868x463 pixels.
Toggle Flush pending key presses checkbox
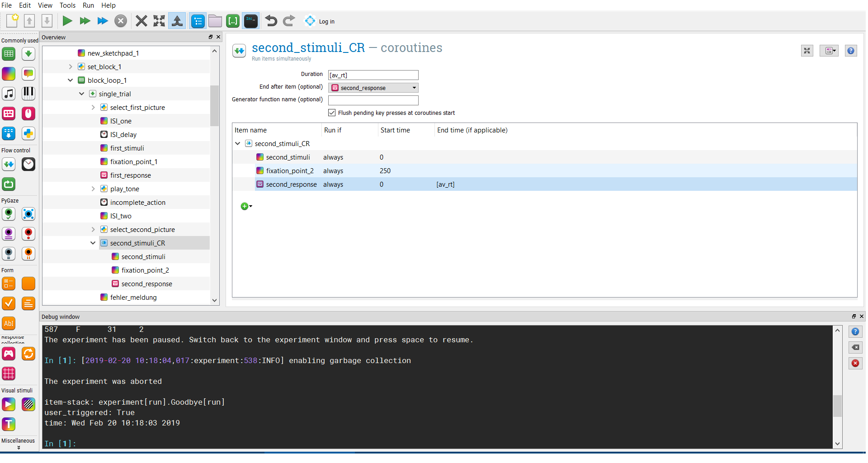(x=332, y=113)
